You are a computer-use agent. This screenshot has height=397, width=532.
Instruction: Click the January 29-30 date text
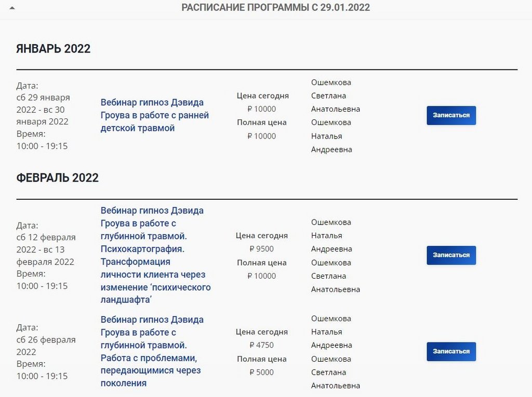(43, 109)
